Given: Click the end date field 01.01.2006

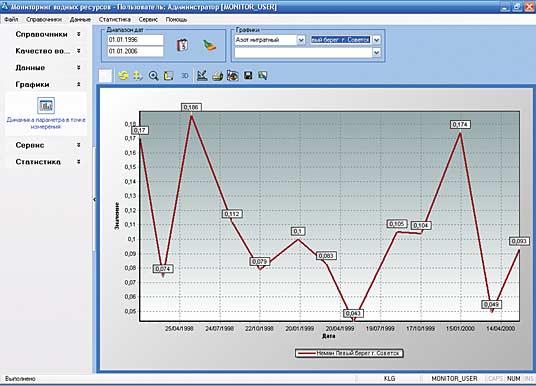Looking at the screenshot, I should point(135,51).
